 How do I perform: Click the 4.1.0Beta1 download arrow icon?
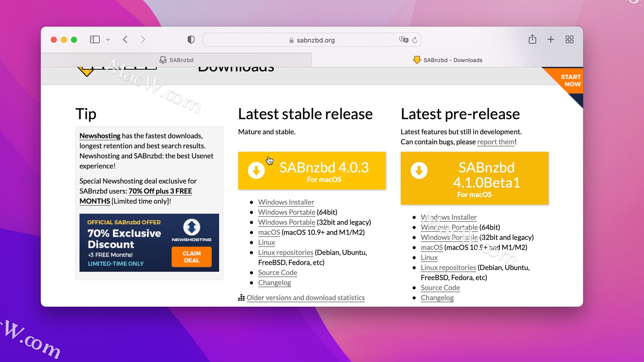click(419, 171)
